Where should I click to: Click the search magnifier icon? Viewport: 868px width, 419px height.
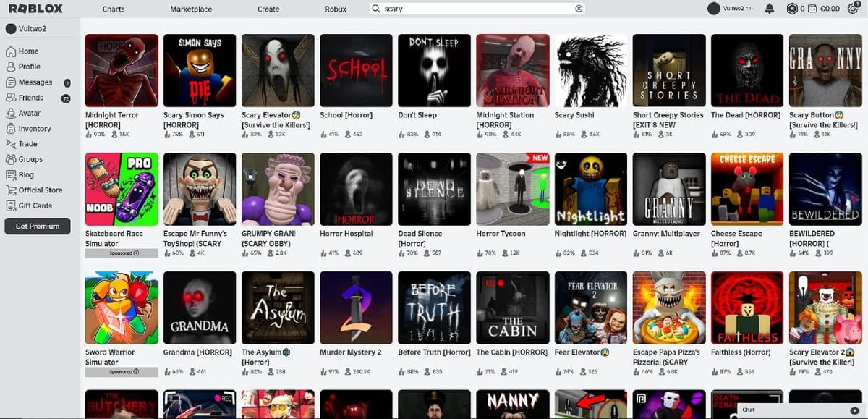click(x=376, y=9)
